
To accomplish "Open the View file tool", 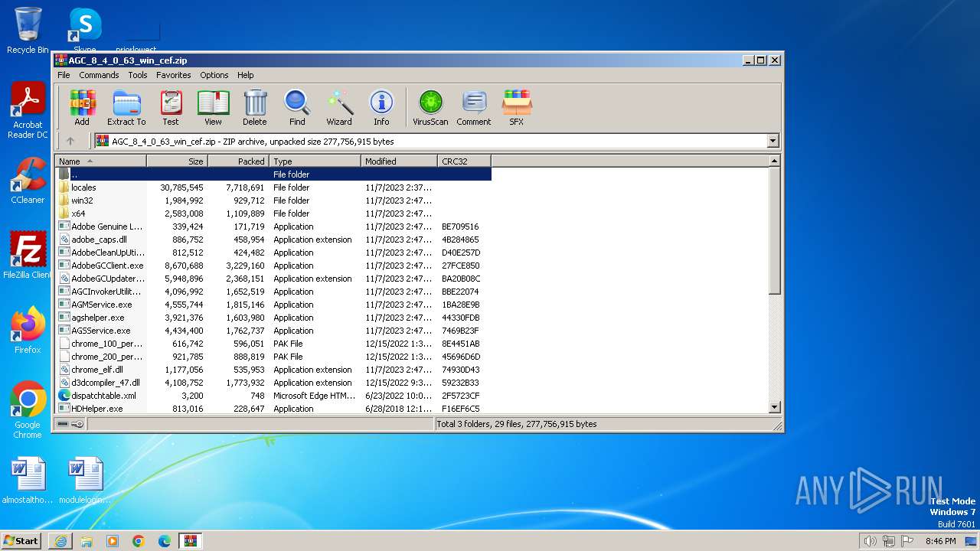I will point(213,107).
